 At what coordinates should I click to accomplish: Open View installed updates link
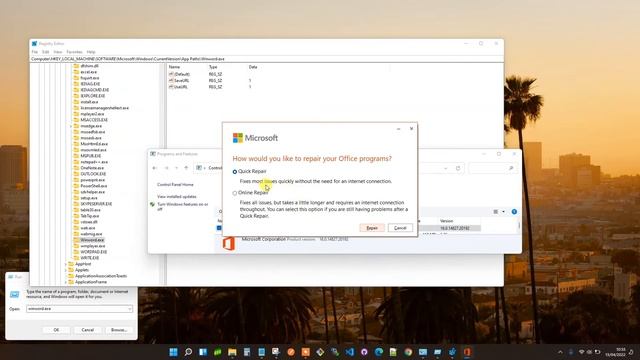coord(177,197)
